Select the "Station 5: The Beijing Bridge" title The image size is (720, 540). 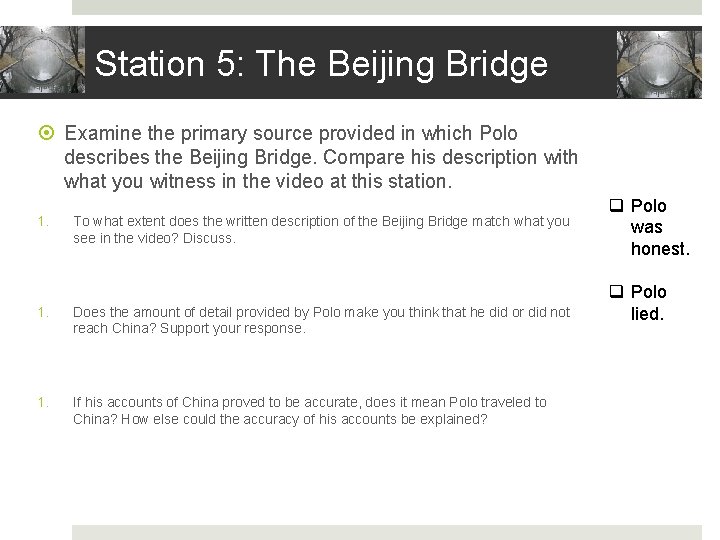tap(321, 63)
